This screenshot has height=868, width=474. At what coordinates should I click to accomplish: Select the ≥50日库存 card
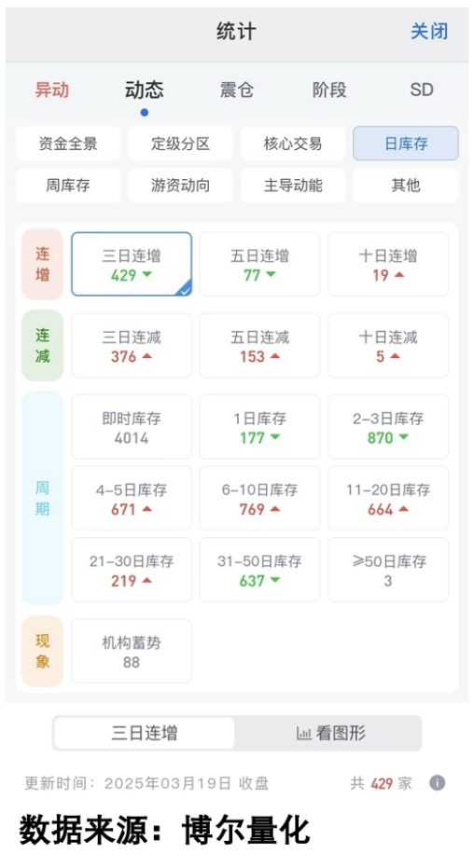(x=388, y=570)
